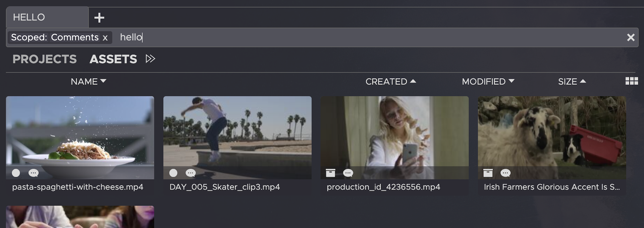The image size is (644, 228).
Task: Click status circle on Skater clip
Action: point(173,173)
